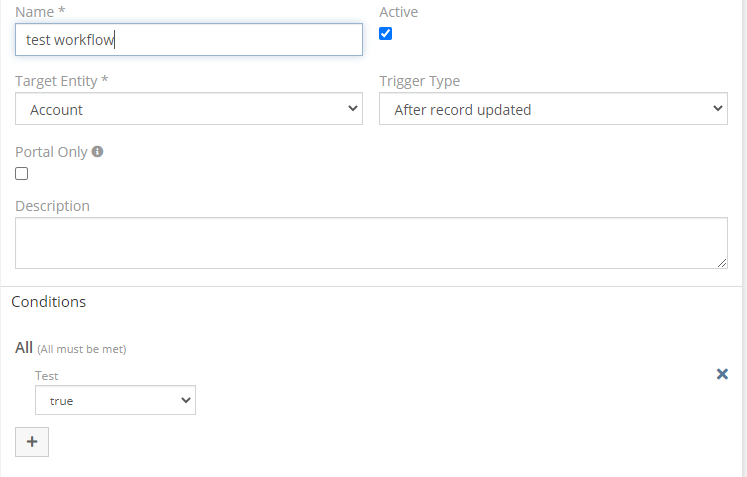The height and width of the screenshot is (477, 747).
Task: Click the Portal Only info icon
Action: 97,152
